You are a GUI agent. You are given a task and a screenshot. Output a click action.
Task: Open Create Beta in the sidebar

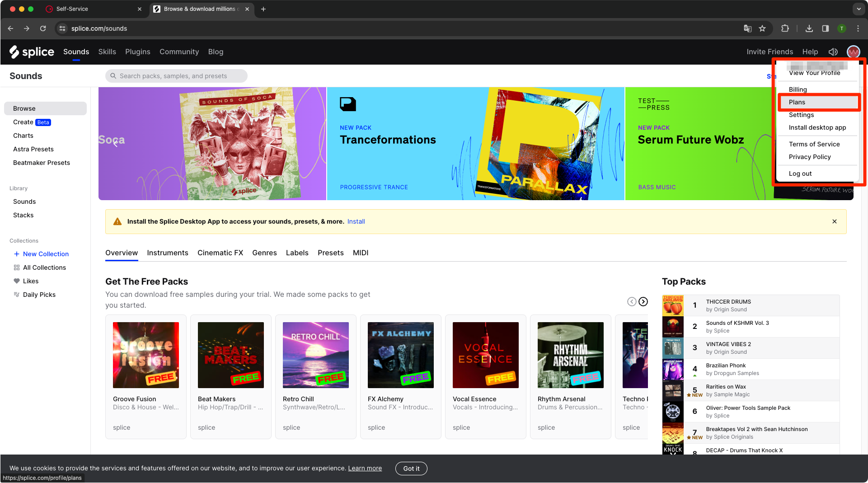click(32, 122)
